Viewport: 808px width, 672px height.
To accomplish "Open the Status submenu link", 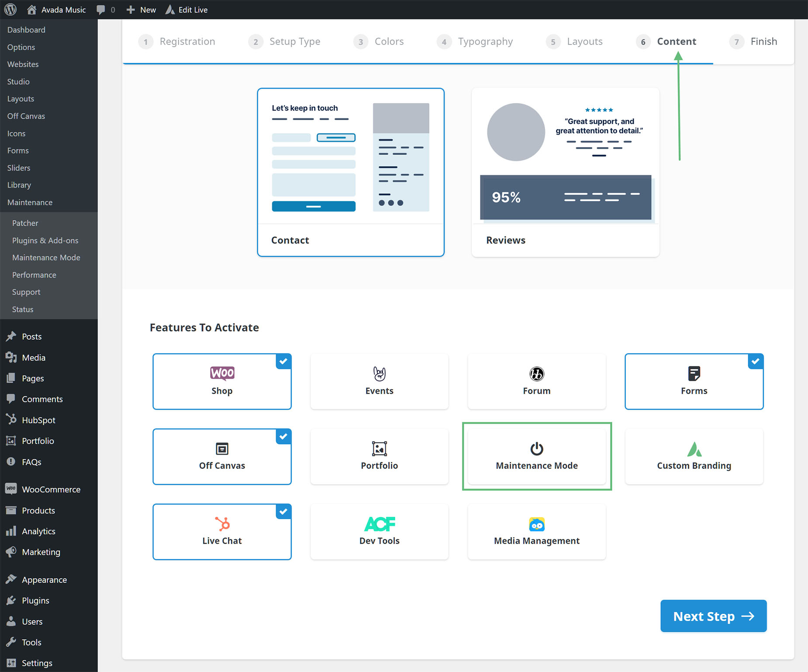I will (23, 310).
